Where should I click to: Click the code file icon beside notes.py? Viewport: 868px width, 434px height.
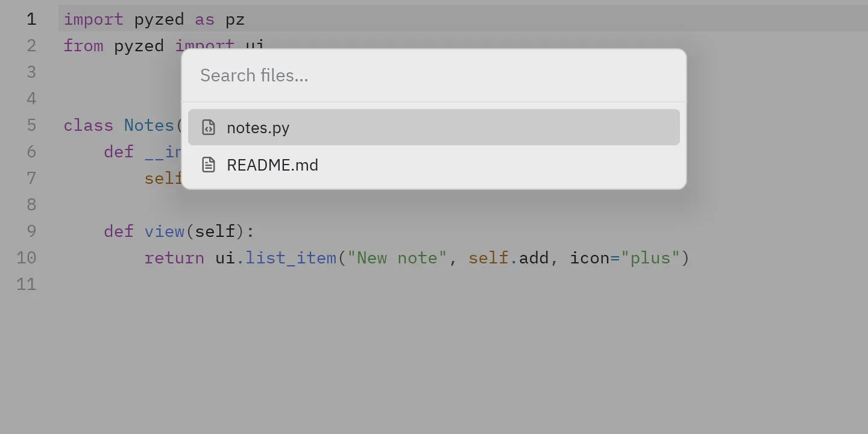(x=209, y=127)
